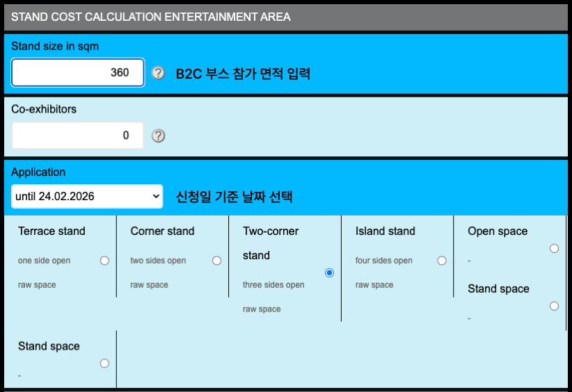Click the 'Corner stand' heading text
The width and height of the screenshot is (572, 392).
click(x=162, y=231)
